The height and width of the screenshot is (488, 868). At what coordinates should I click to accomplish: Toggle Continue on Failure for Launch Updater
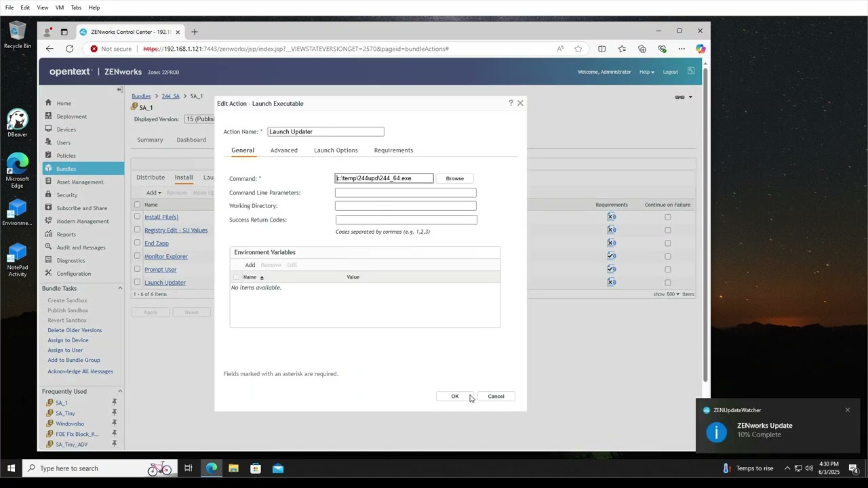tap(668, 283)
